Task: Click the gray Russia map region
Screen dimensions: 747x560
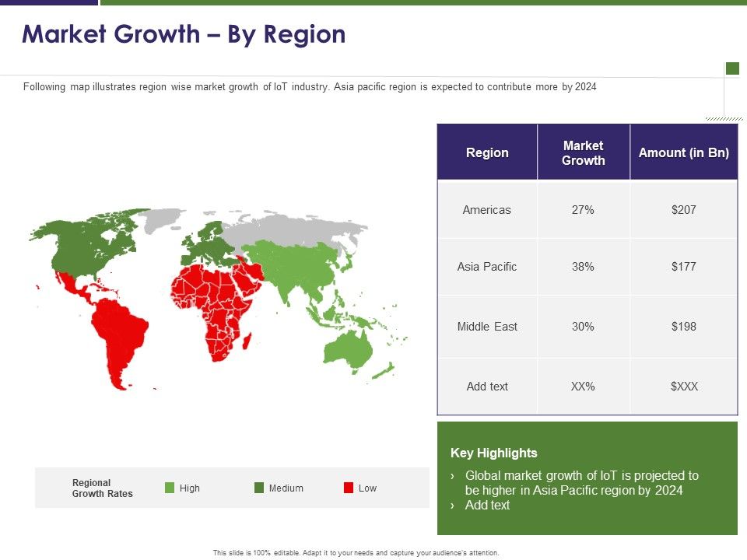Action: pyautogui.click(x=290, y=231)
